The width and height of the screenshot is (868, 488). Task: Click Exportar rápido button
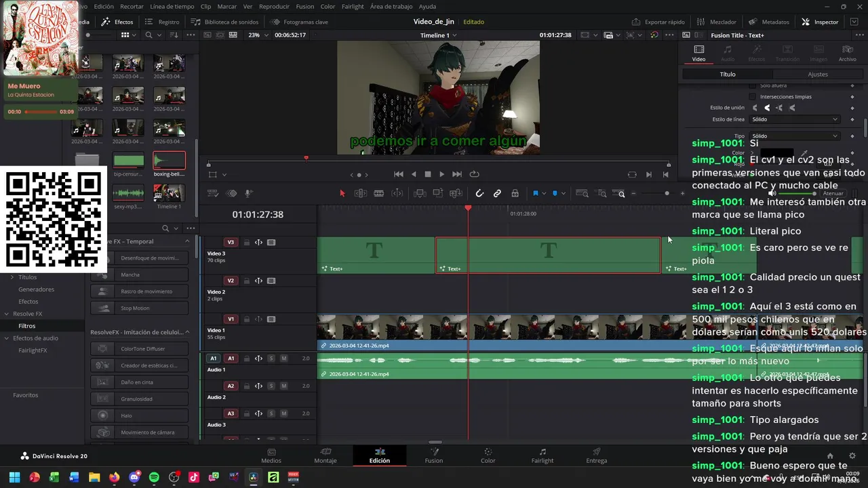point(658,22)
